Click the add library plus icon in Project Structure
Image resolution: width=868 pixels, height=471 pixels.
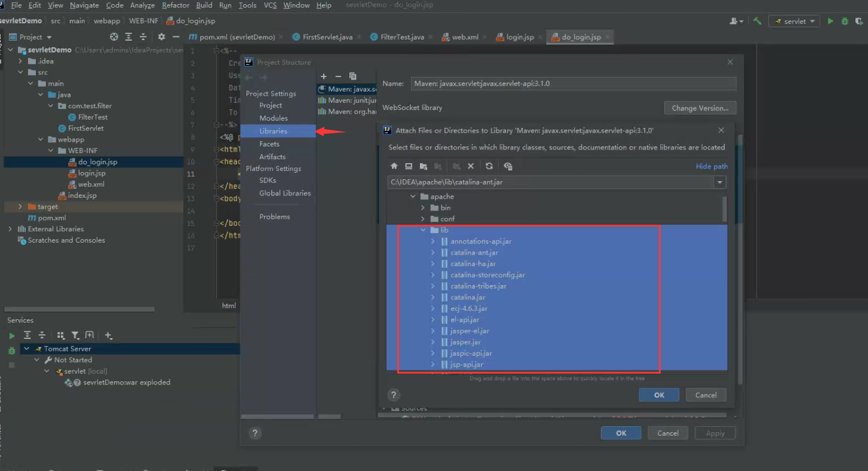(324, 76)
